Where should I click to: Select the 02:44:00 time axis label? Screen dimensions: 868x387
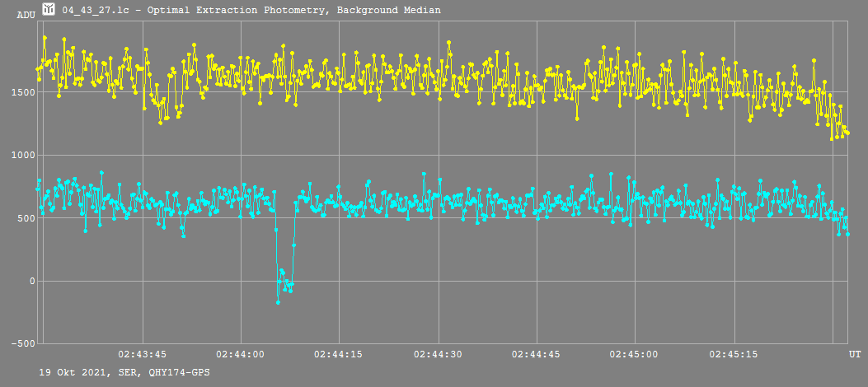pos(241,354)
